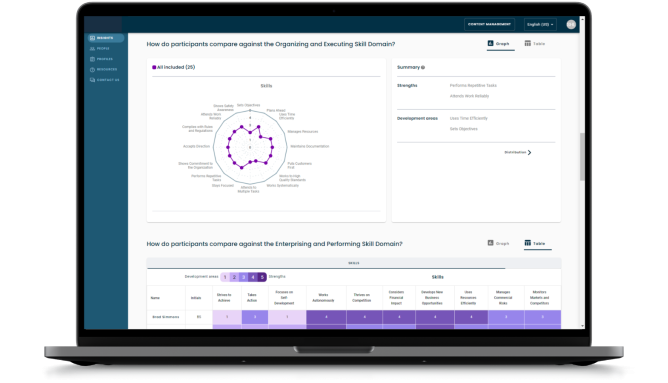Click the Maintains Documentation radar label

[310, 147]
